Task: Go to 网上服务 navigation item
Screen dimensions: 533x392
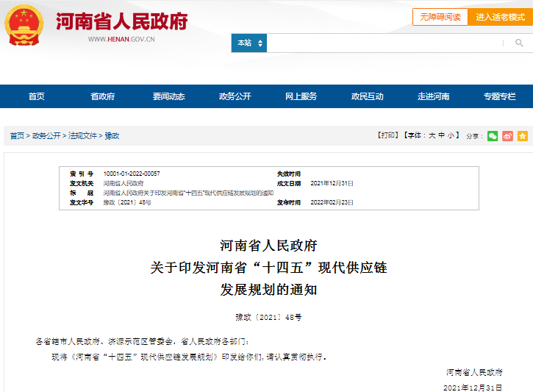Action: click(x=301, y=96)
